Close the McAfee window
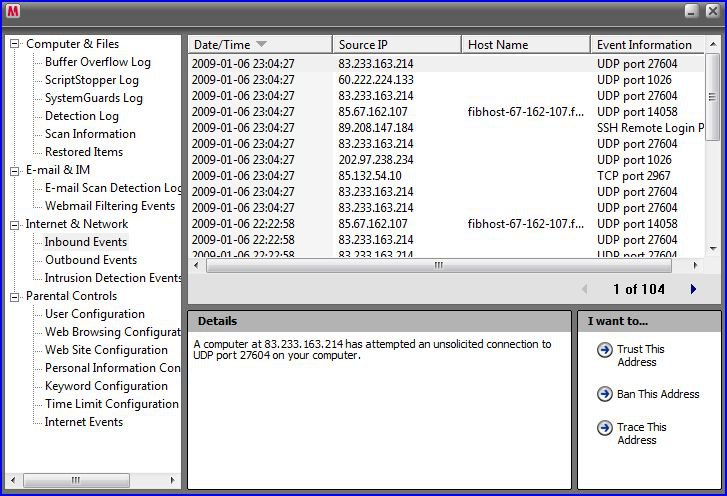This screenshot has height=496, width=727. coord(713,11)
